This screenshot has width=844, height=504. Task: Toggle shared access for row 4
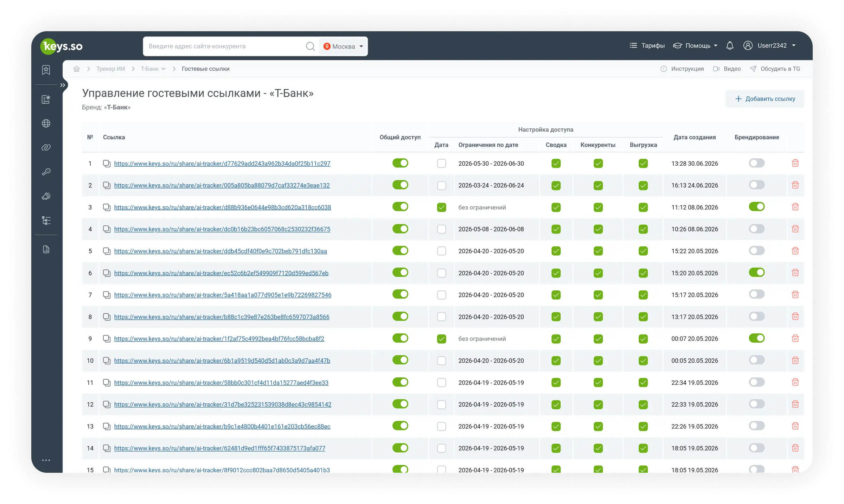[x=400, y=229]
